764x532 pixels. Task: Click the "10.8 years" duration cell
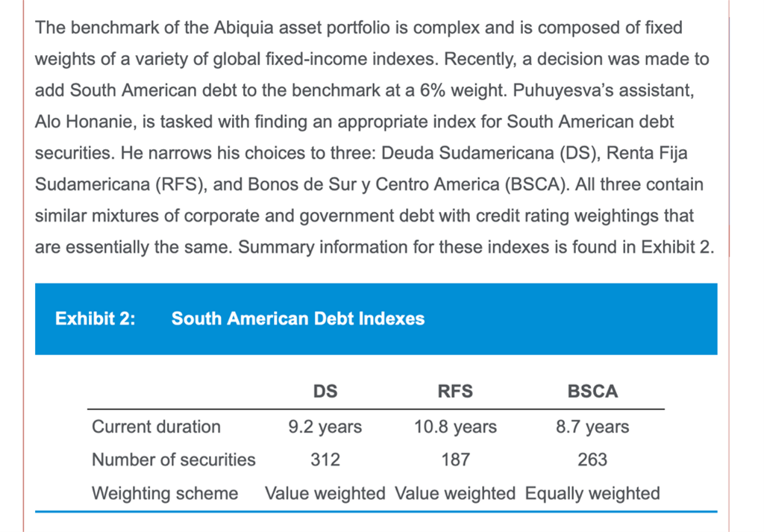(x=455, y=427)
